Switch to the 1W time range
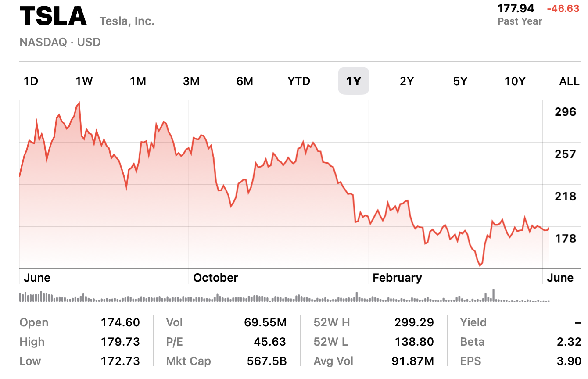This screenshot has height=379, width=588. coord(83,81)
